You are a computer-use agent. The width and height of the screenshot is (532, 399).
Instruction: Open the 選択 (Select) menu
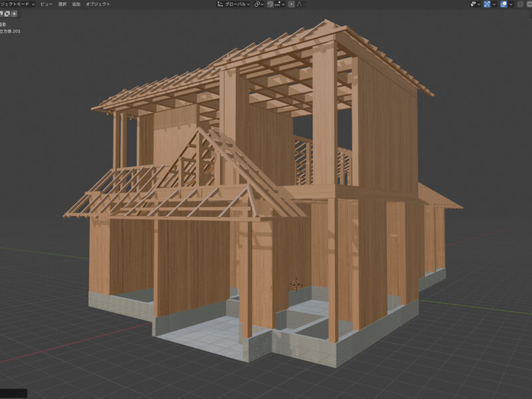[62, 4]
